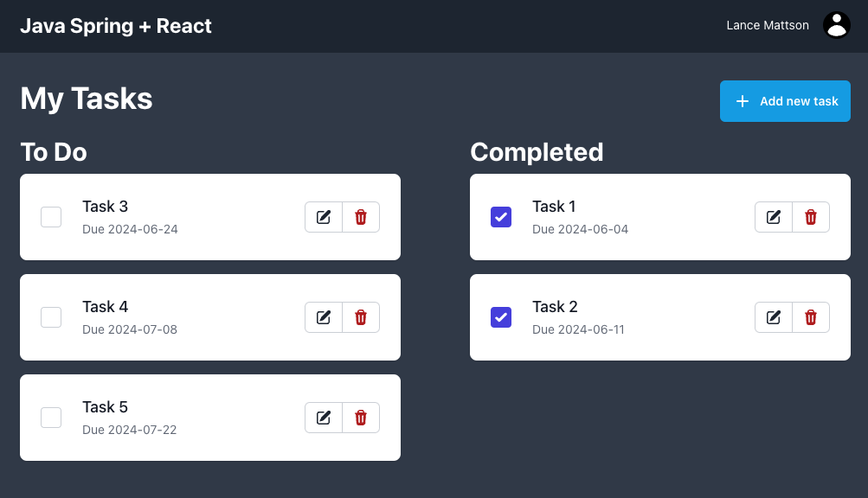The height and width of the screenshot is (498, 868).
Task: Click the trash icon for Task 4
Action: [361, 317]
